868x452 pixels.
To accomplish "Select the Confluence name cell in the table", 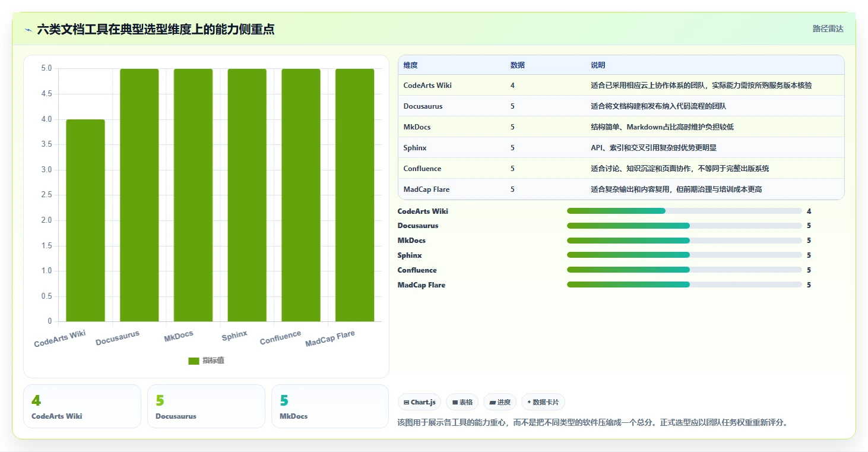I will click(x=422, y=169).
